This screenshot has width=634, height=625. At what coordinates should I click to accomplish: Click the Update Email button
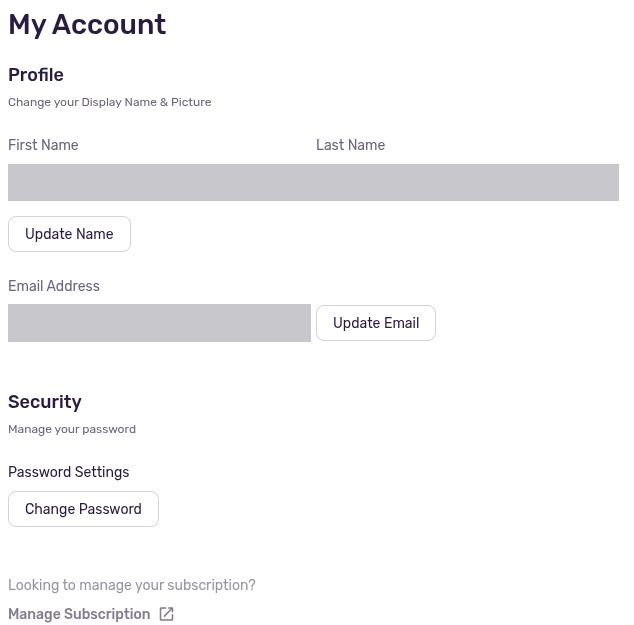(376, 323)
